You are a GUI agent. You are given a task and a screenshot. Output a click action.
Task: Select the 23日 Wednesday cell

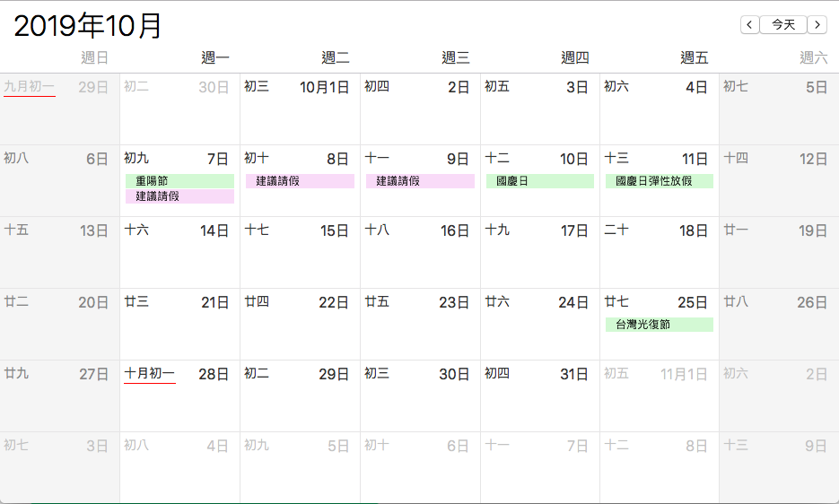[x=420, y=325]
